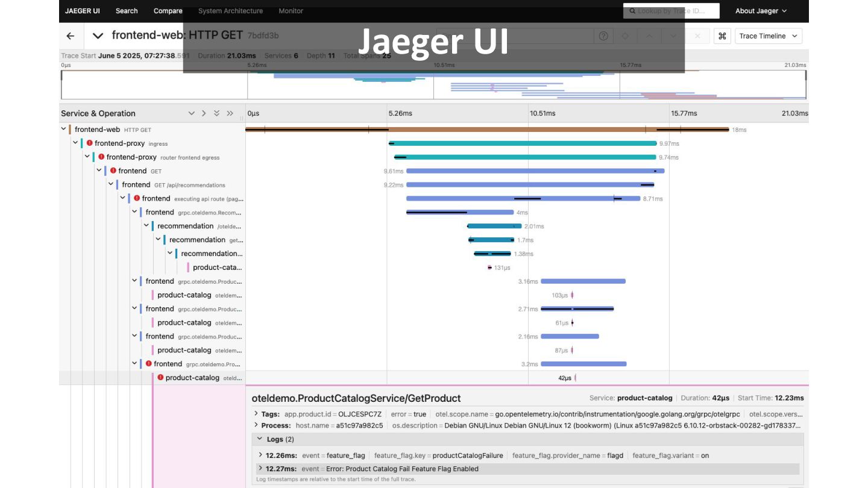The image size is (868, 488).
Task: Click the span title oteldemo.ProductCatalogService/GetProduct
Action: click(x=356, y=398)
